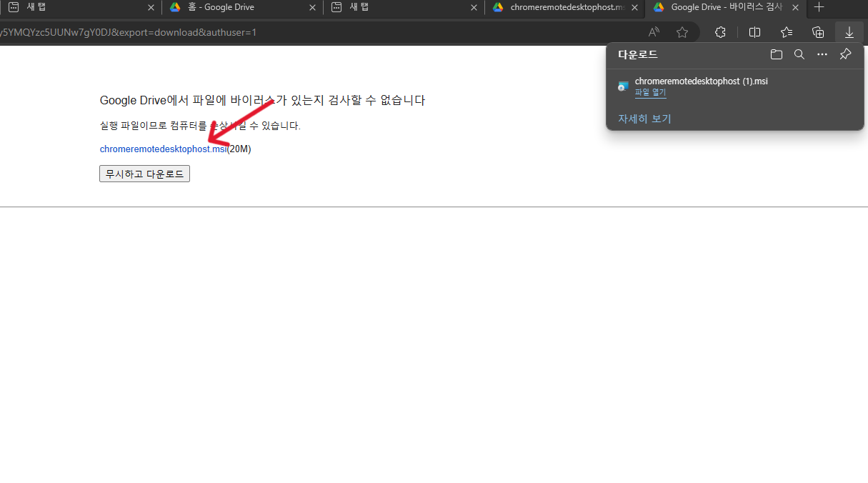Open more options ellipsis in downloads panel
868x483 pixels.
(822, 54)
